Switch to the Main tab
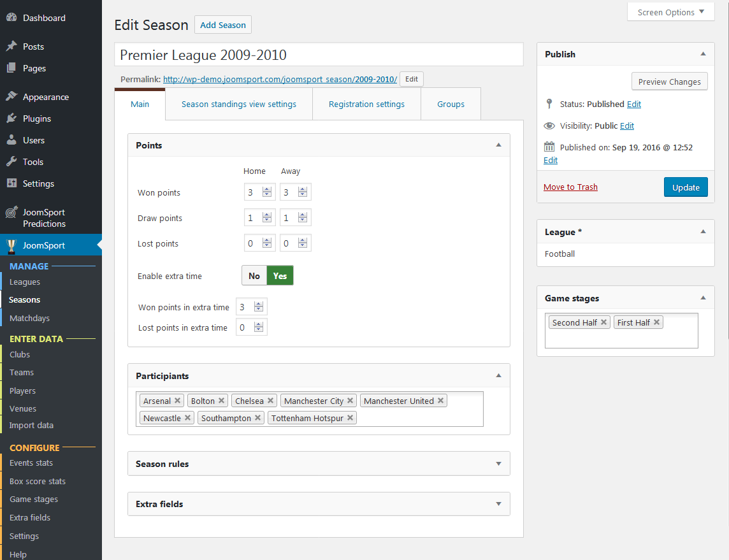This screenshot has height=560, width=729. pos(140,104)
